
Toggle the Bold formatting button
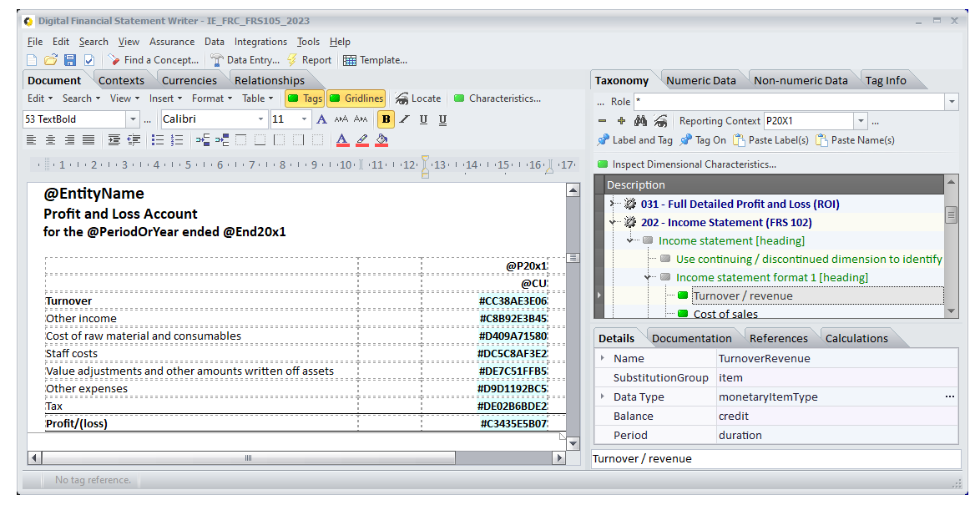coord(386,119)
